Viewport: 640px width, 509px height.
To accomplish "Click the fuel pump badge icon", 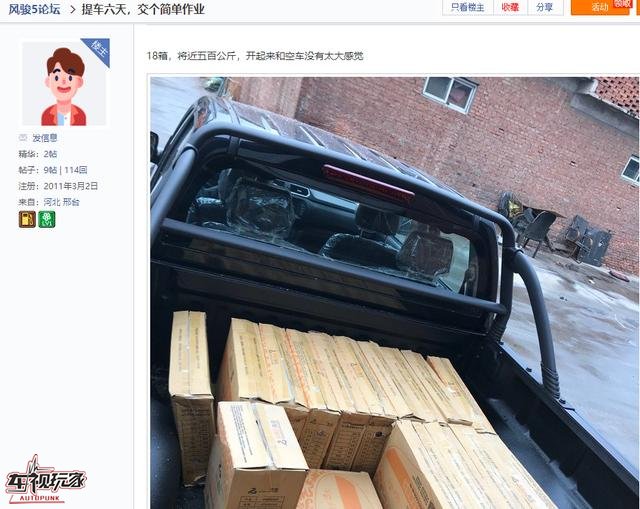I will tap(27, 220).
